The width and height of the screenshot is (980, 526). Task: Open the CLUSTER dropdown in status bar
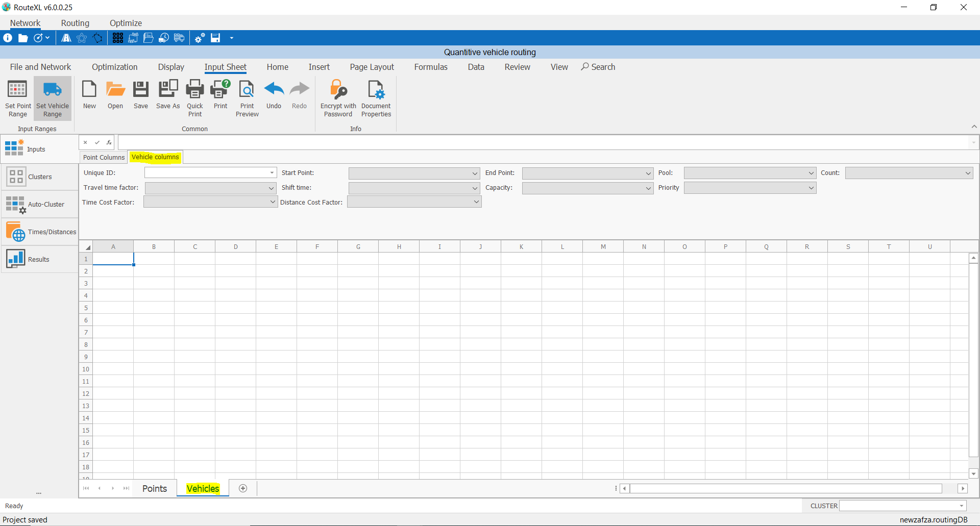click(x=962, y=506)
